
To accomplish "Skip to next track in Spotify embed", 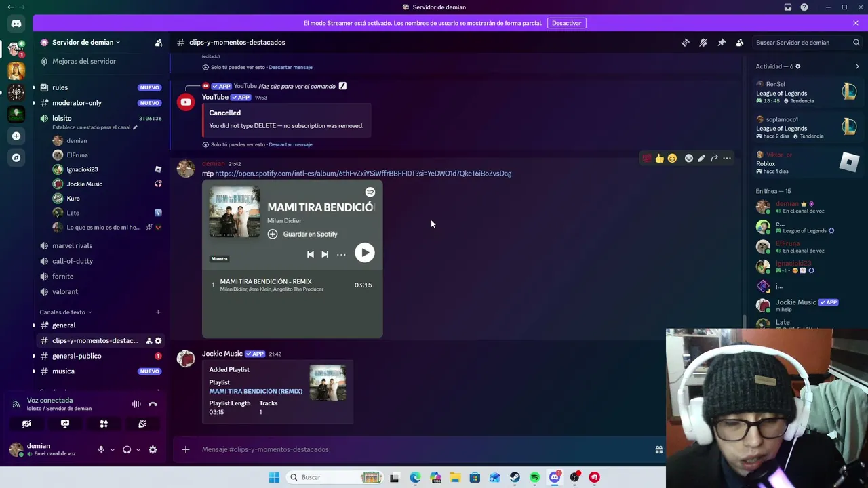I will pyautogui.click(x=325, y=255).
